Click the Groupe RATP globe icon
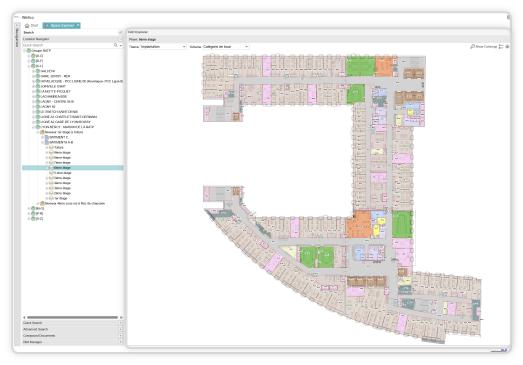The image size is (523, 365). 29,51
